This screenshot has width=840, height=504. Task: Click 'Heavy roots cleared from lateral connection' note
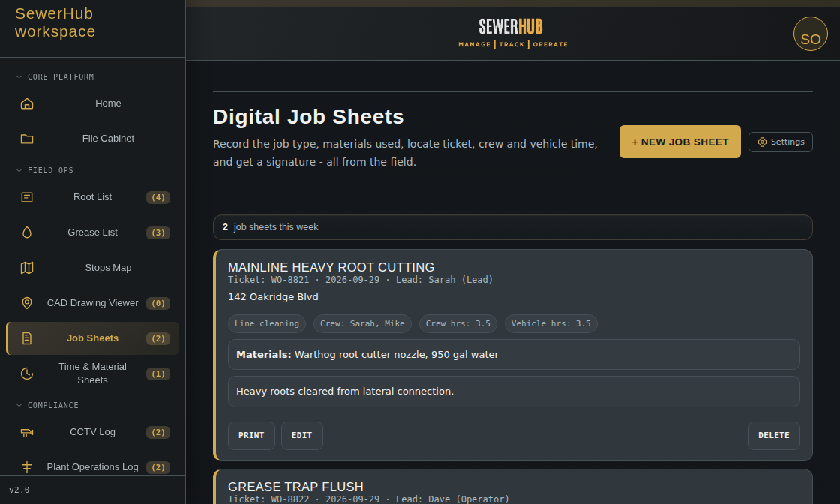pos(514,391)
